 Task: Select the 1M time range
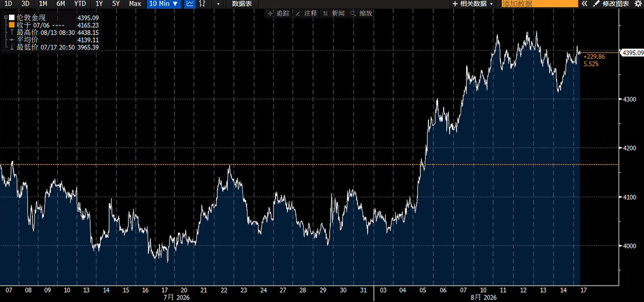coord(43,4)
